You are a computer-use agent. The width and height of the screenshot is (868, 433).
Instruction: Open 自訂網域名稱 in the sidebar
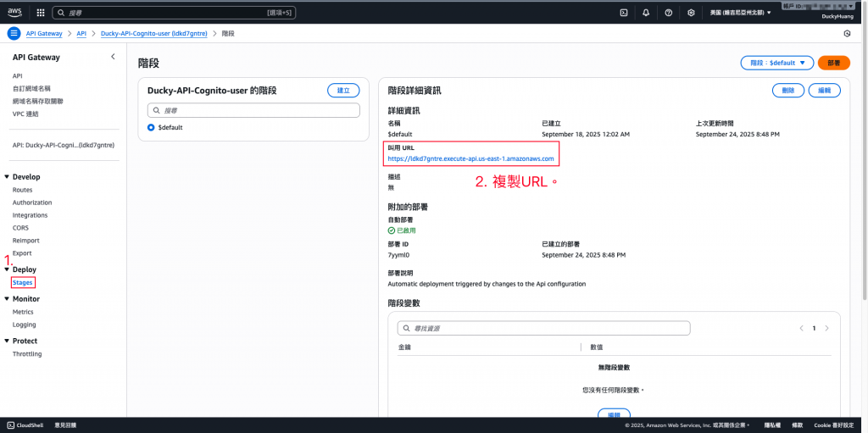pos(31,89)
